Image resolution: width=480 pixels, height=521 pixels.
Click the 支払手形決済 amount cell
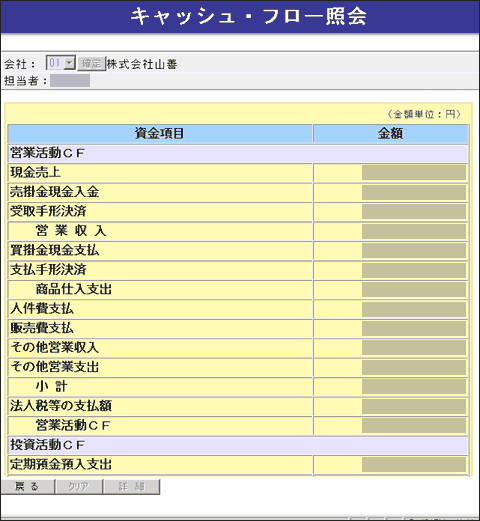pyautogui.click(x=414, y=270)
